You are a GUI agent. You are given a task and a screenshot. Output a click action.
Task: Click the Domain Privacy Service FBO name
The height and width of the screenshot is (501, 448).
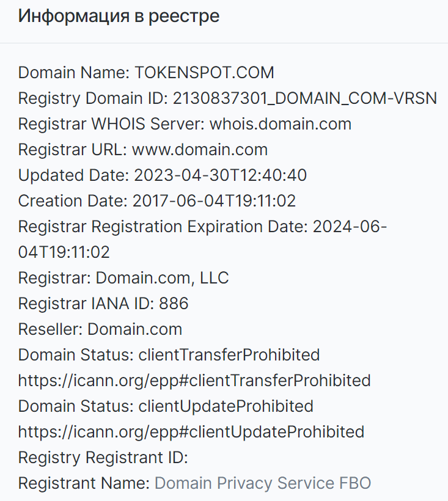pyautogui.click(x=263, y=483)
